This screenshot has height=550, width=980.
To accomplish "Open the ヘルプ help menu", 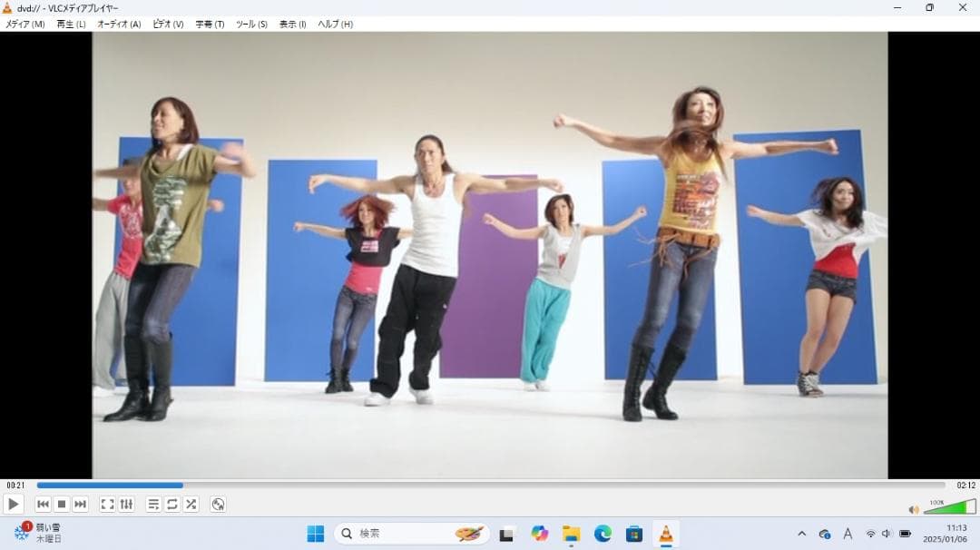I will point(335,25).
